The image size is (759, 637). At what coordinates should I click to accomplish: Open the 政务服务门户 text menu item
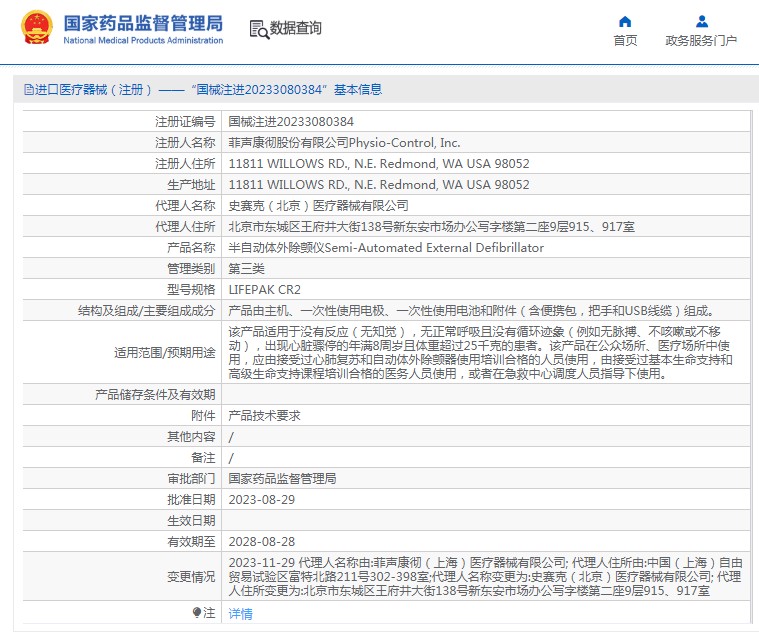tap(701, 41)
